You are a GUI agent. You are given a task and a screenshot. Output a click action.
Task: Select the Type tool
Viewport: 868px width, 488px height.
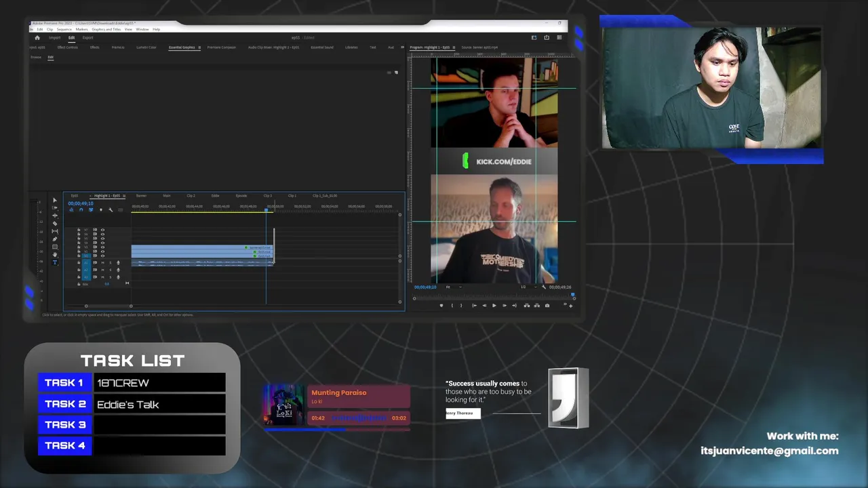(55, 262)
